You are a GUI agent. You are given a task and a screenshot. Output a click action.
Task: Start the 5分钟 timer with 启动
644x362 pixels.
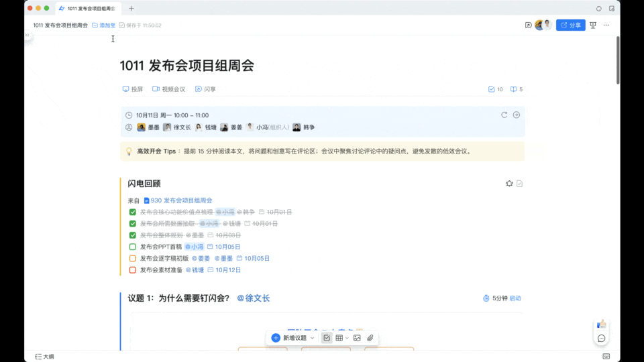tap(515, 298)
